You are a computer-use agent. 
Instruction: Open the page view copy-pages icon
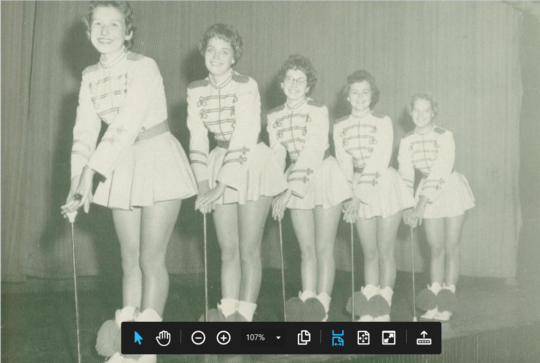[x=304, y=338]
